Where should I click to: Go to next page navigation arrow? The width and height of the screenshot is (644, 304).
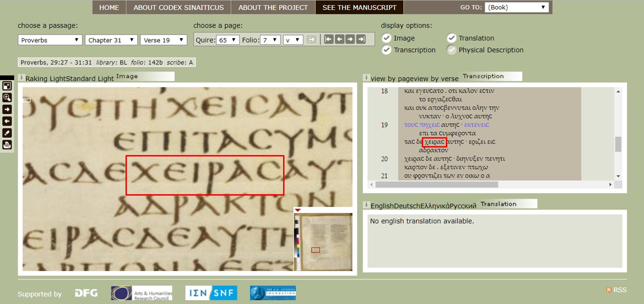point(350,39)
